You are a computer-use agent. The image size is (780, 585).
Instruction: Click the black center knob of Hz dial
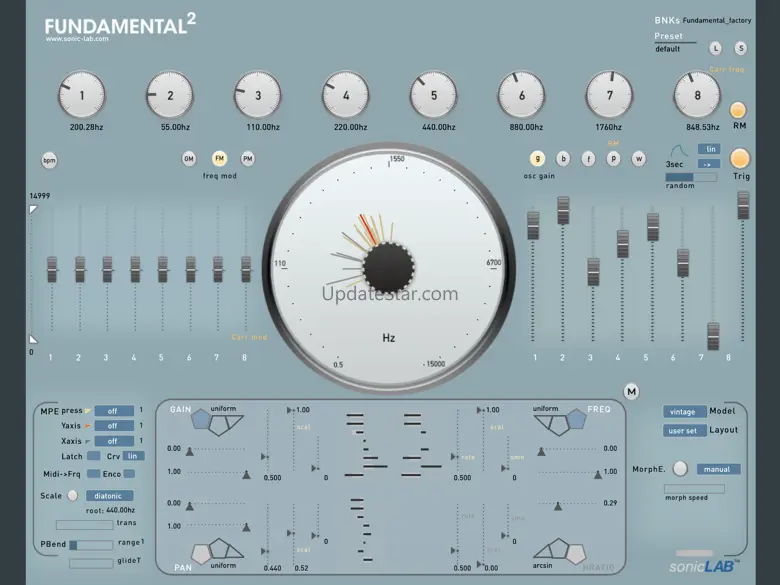(389, 268)
